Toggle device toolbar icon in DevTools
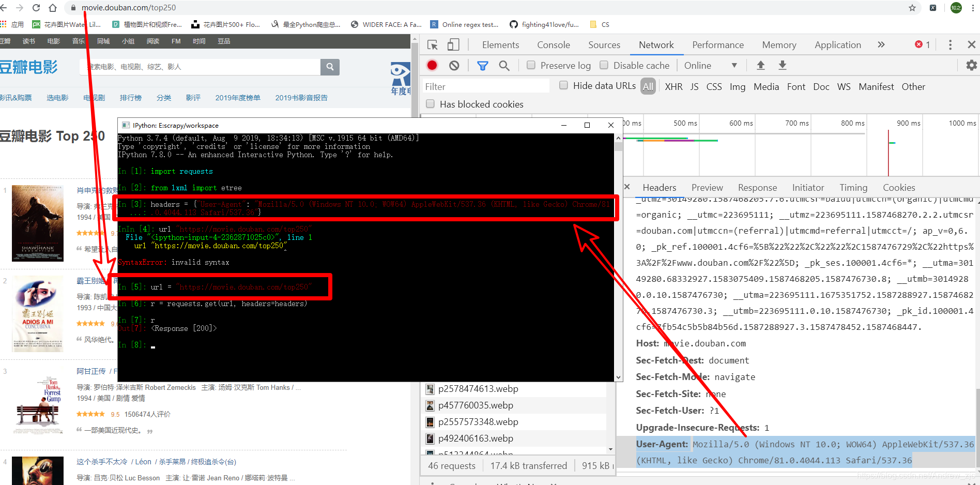 pyautogui.click(x=453, y=45)
